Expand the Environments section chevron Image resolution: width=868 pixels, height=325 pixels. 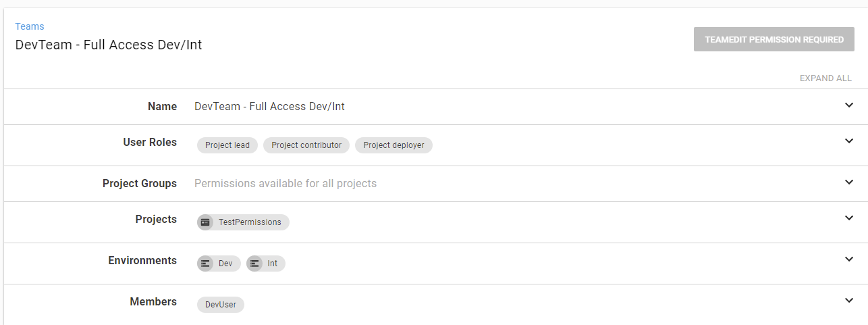click(849, 259)
